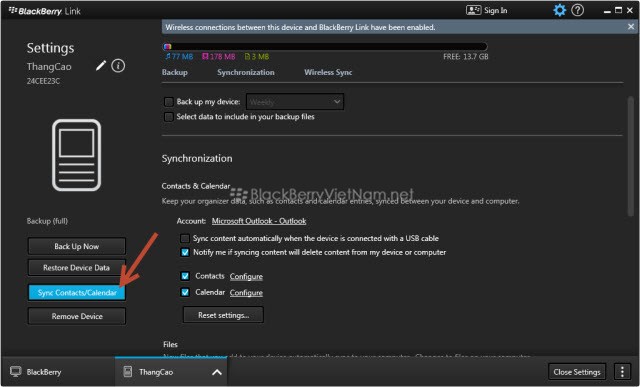Edit device name with pencil icon

click(x=101, y=65)
